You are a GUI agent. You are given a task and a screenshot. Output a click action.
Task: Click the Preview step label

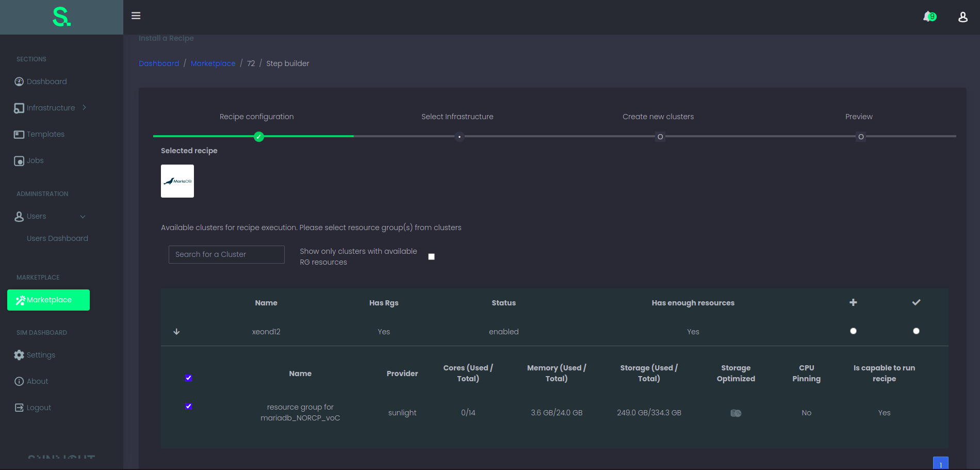click(859, 117)
